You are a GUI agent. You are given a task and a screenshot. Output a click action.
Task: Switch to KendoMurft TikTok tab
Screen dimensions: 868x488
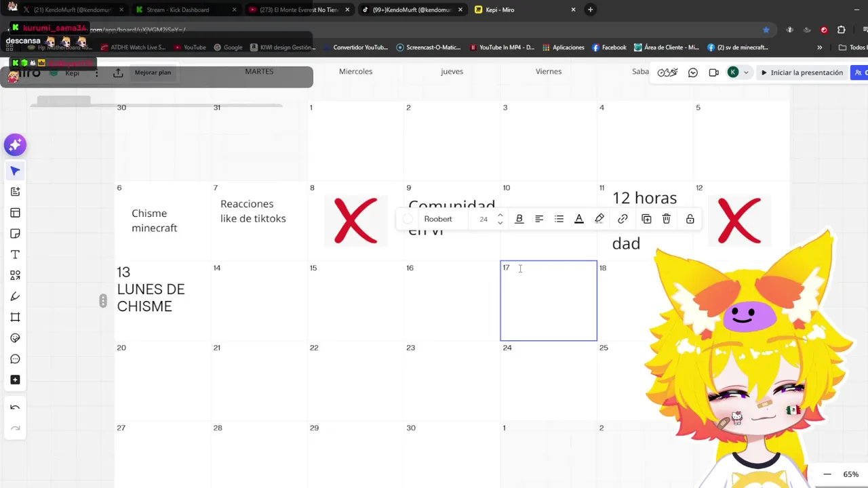click(412, 9)
